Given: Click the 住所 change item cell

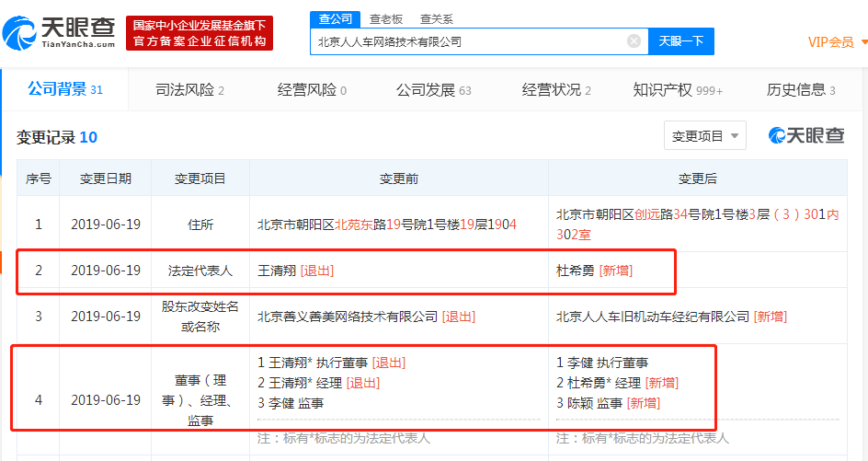Looking at the screenshot, I should click(200, 225).
